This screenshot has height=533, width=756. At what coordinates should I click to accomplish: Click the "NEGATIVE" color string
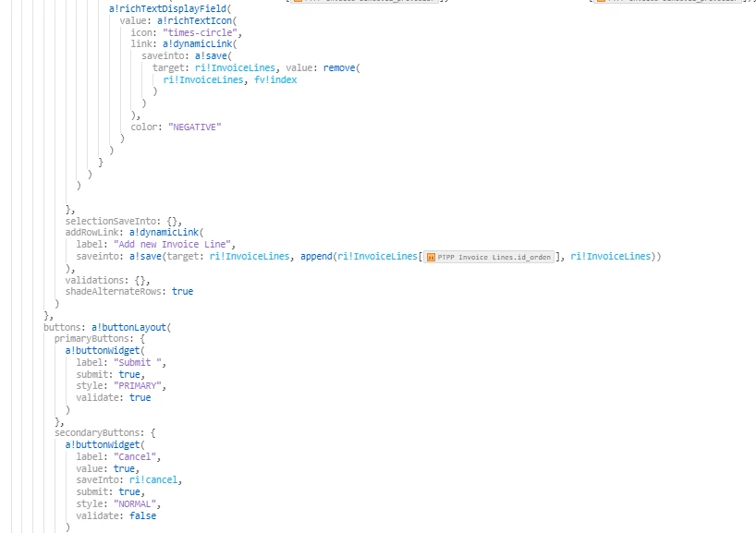tap(195, 127)
